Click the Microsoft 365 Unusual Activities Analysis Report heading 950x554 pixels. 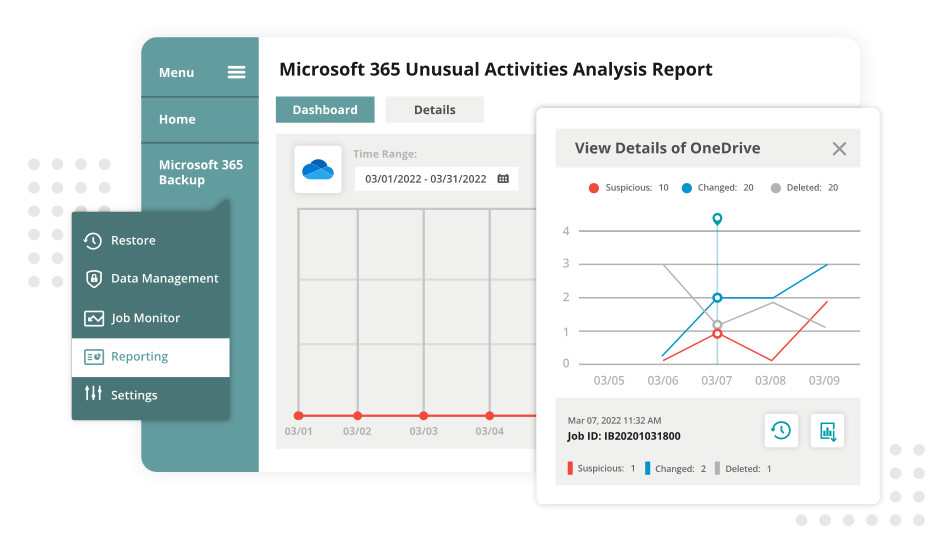coord(496,70)
